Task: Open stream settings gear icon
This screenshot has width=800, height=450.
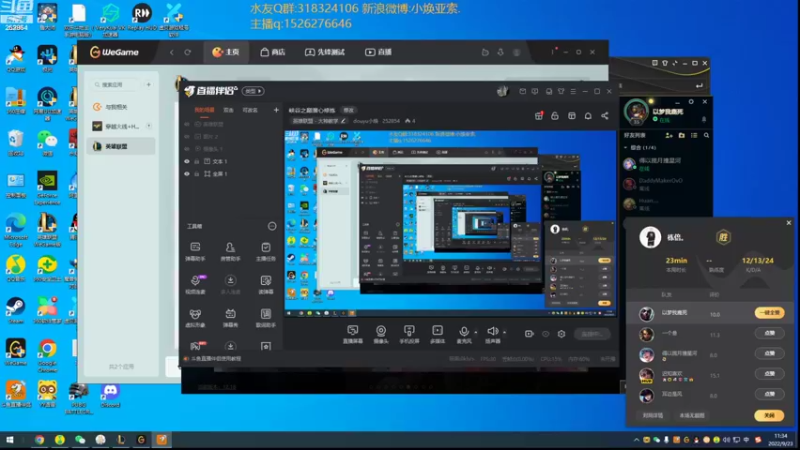Action: tap(561, 334)
